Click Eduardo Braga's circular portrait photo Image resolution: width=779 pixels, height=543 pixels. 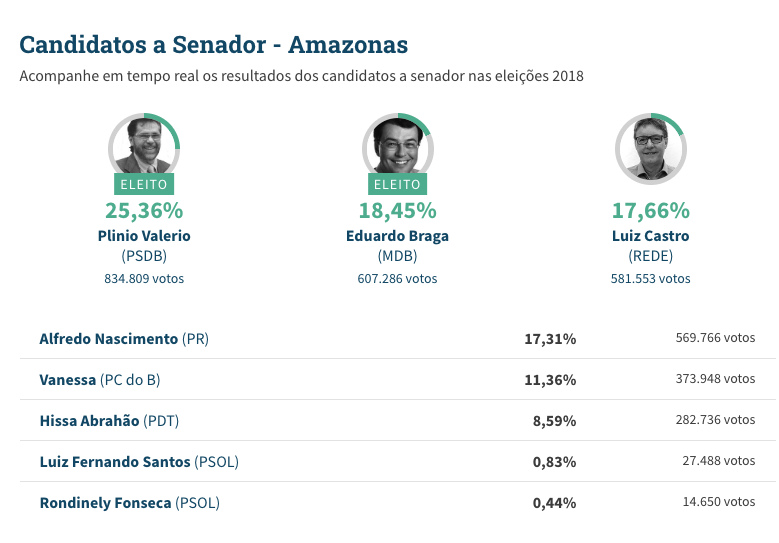(397, 147)
